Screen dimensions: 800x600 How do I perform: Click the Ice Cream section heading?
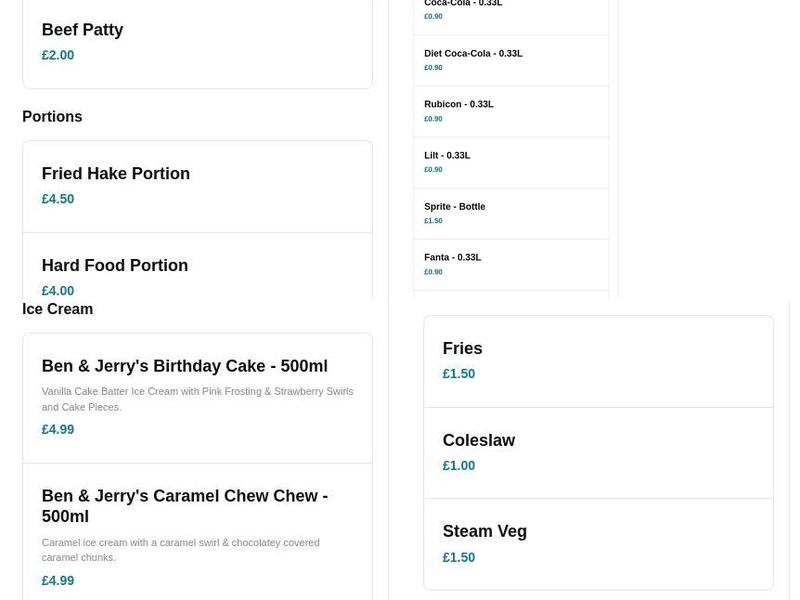pos(58,310)
